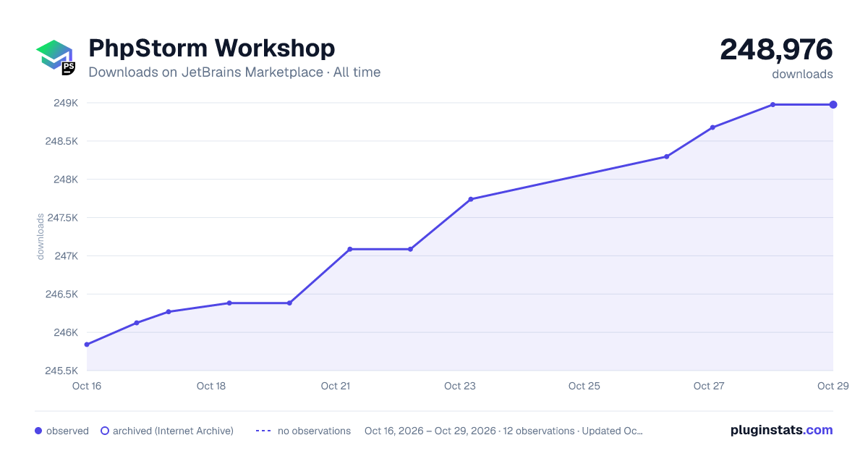
Task: Click the Oct 23 x-axis label
Action: point(460,386)
